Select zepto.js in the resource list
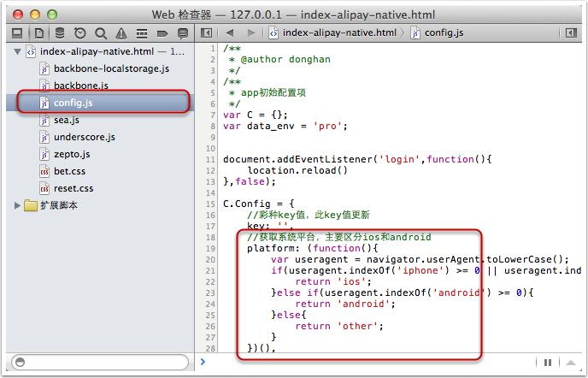Screen dimensions: 588x378 (x=71, y=154)
